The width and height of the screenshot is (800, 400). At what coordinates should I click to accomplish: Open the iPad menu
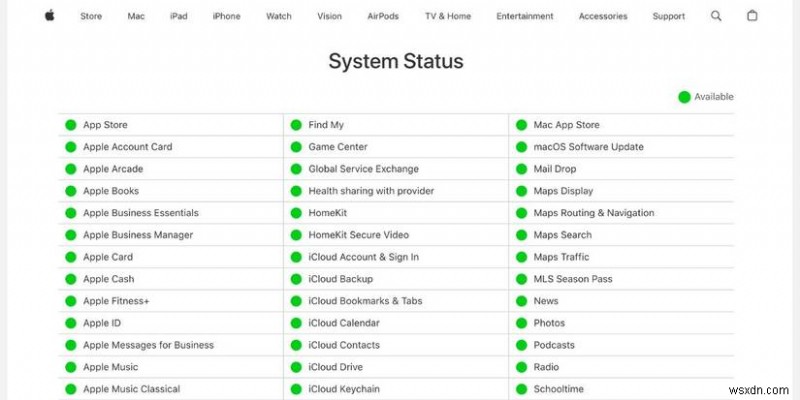[179, 16]
